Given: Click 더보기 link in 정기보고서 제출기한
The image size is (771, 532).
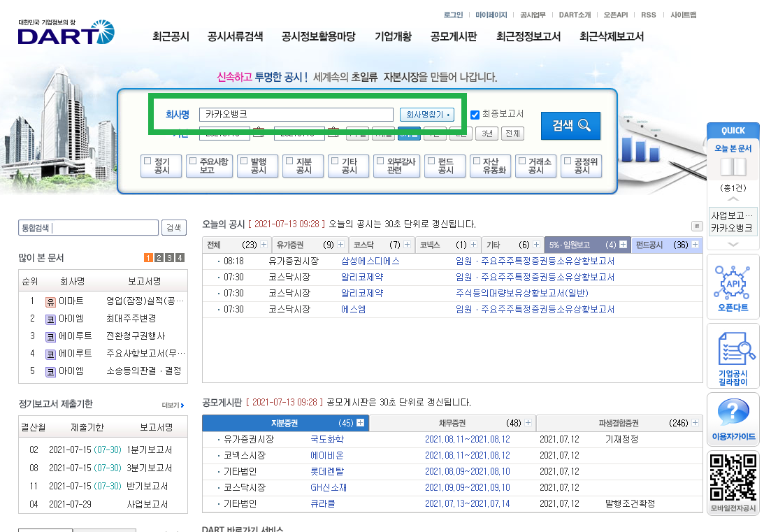Looking at the screenshot, I should [x=173, y=405].
